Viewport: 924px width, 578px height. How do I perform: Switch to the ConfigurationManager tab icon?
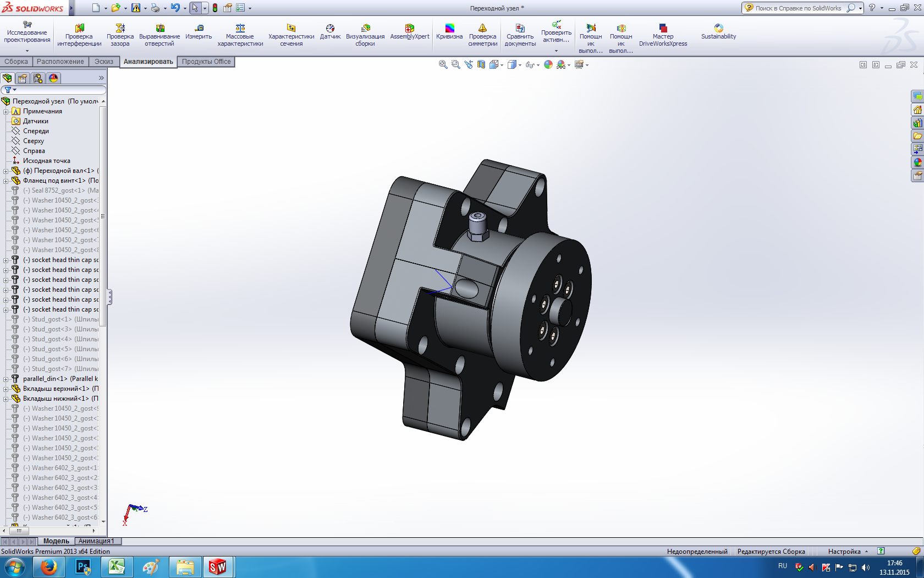38,78
